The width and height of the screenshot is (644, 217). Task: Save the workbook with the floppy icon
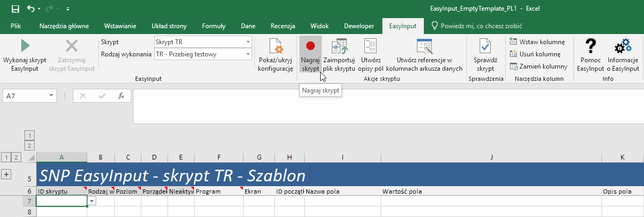click(x=15, y=9)
